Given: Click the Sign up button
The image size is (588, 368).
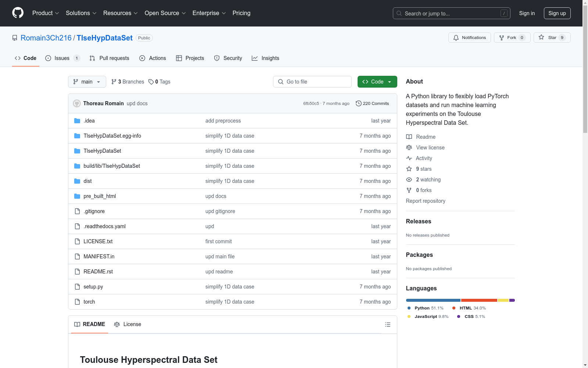Looking at the screenshot, I should pyautogui.click(x=557, y=13).
